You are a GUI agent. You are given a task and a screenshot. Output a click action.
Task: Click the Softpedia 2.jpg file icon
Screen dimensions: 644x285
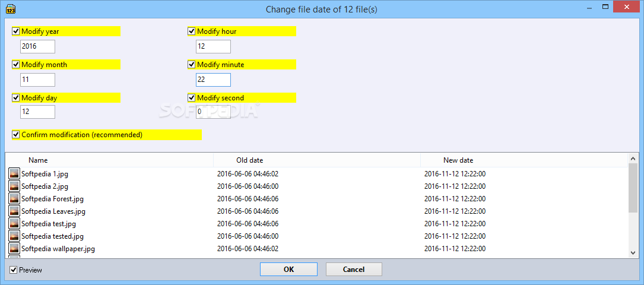tap(14, 186)
